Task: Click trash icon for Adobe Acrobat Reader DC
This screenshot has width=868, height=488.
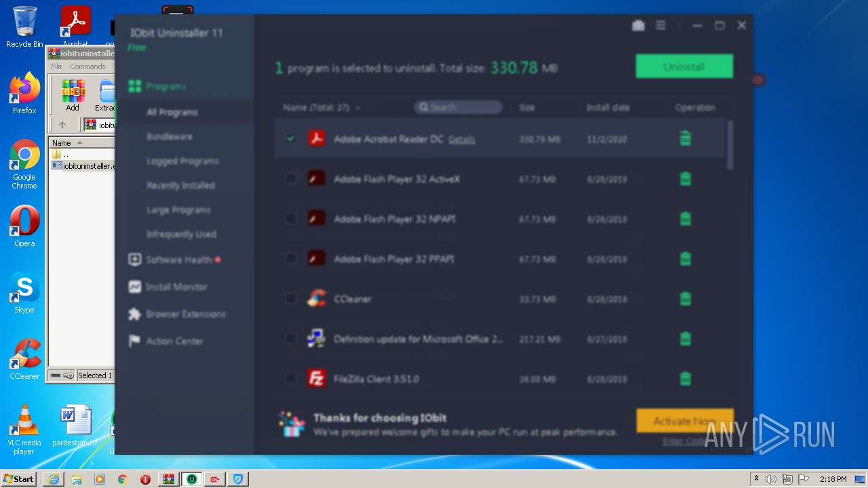Action: point(685,139)
